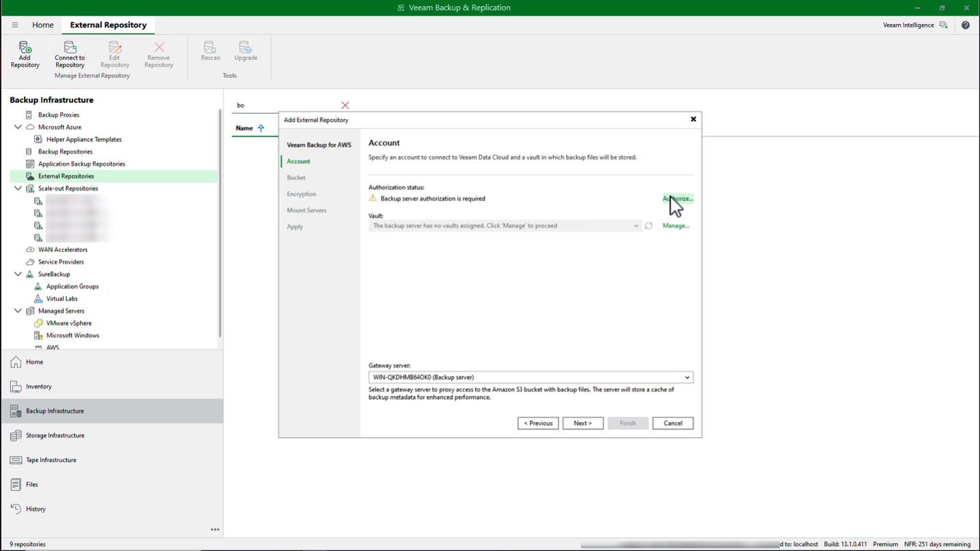
Task: Go to Apply wizard step
Action: click(x=295, y=227)
